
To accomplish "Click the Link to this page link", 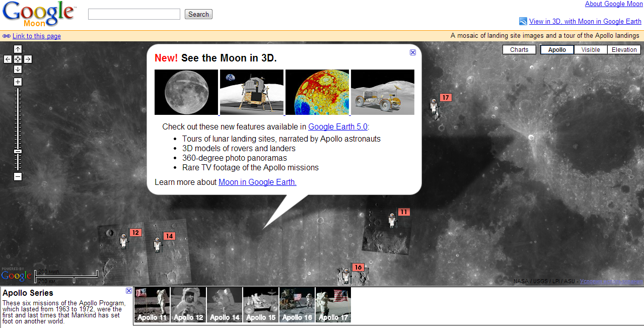I will pos(37,36).
